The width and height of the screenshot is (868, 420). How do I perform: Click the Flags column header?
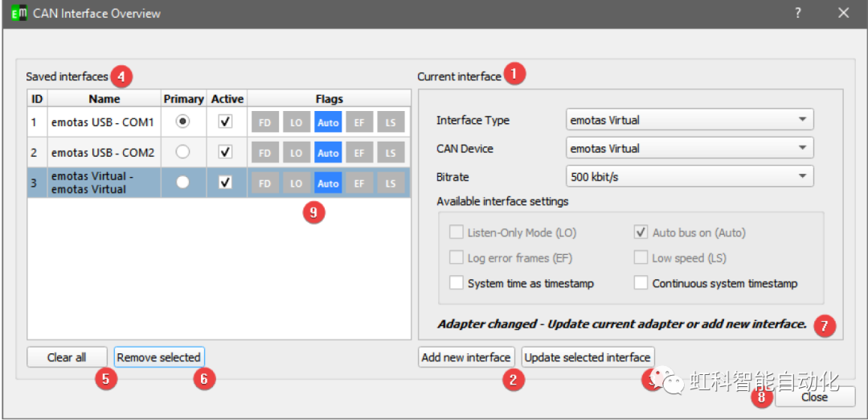coord(329,99)
